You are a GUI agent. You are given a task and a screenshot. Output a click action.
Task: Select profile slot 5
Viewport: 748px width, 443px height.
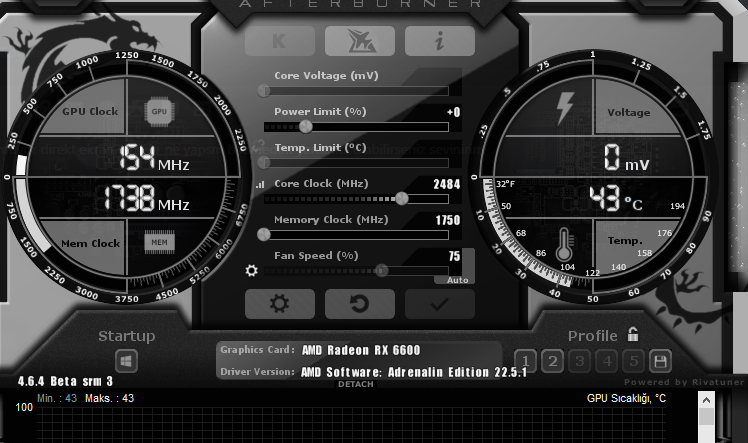(634, 361)
